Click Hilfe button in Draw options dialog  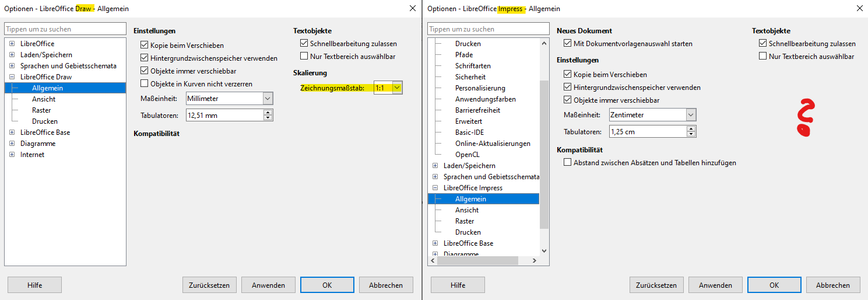[34, 285]
